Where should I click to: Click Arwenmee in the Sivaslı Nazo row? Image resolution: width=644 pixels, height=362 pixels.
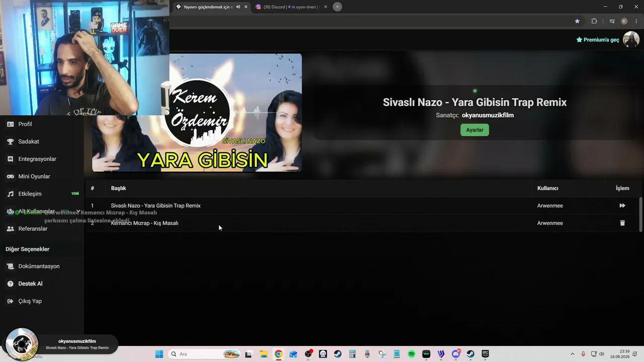(550, 206)
